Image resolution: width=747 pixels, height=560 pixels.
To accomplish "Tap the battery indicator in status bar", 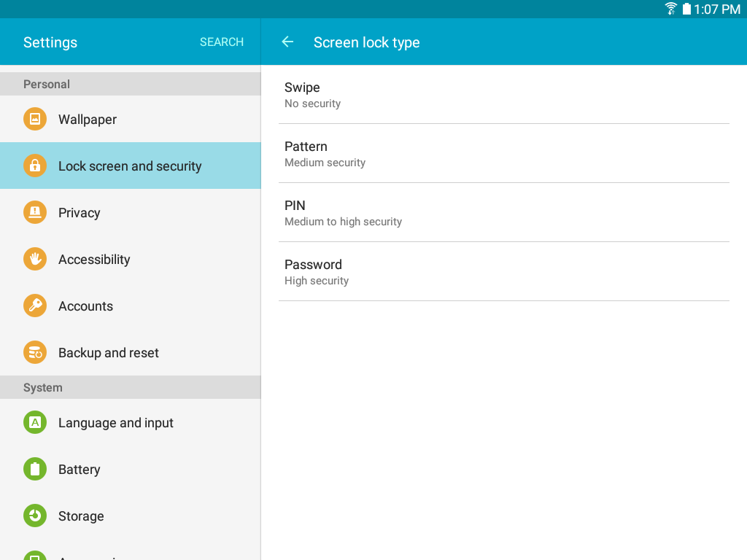I will pyautogui.click(x=686, y=9).
